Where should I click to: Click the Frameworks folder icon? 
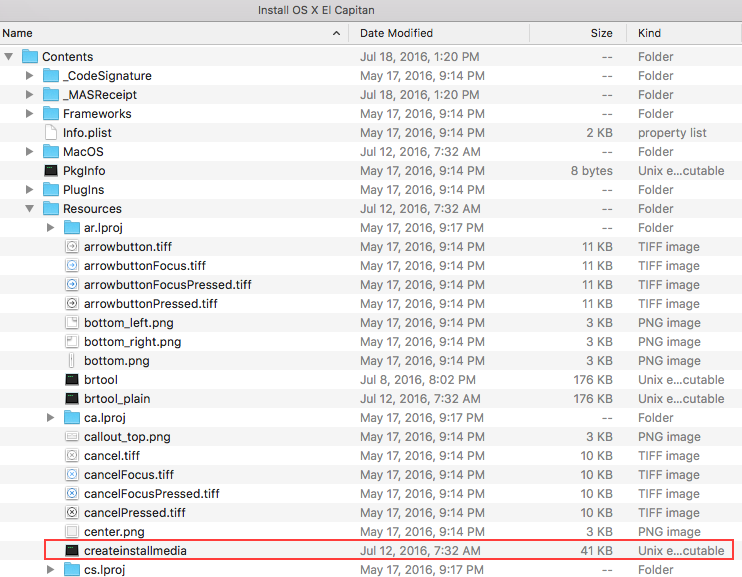point(51,113)
